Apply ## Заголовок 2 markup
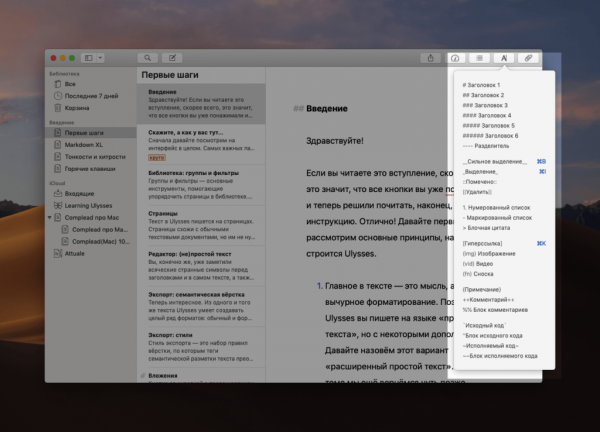This screenshot has width=600, height=432. 483,95
